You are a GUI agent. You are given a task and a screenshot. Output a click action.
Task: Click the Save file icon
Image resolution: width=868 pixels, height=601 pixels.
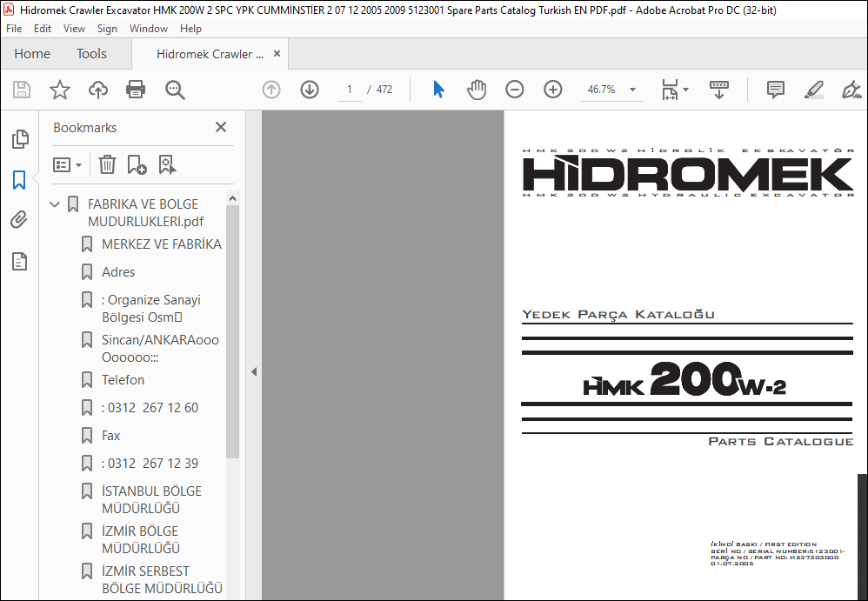pyautogui.click(x=22, y=90)
